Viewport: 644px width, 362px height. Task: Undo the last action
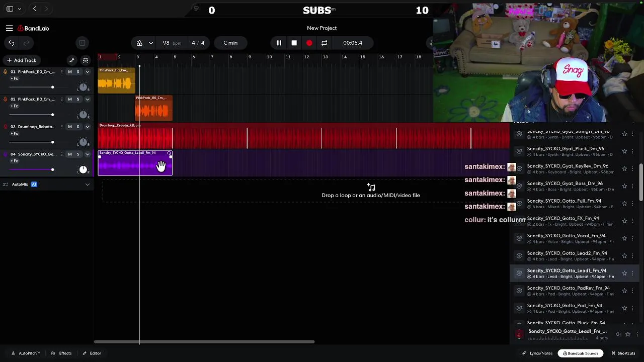click(x=11, y=43)
